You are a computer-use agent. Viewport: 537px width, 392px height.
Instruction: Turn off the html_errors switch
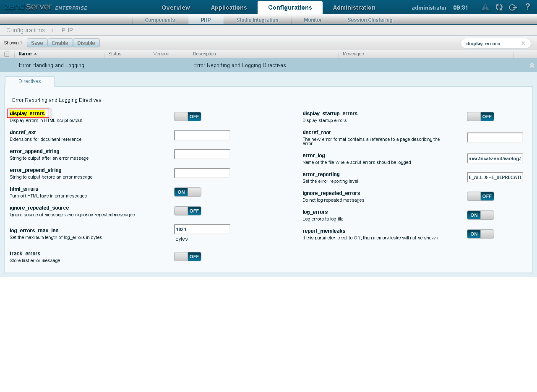(188, 192)
